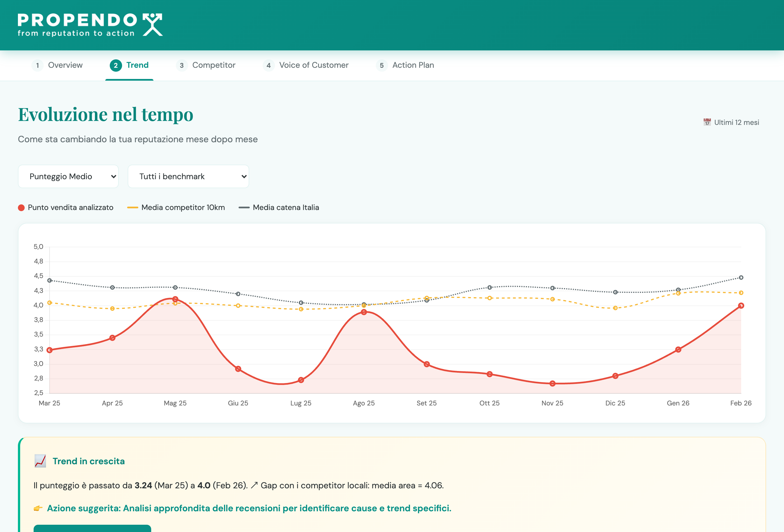Viewport: 784px width, 532px height.
Task: Click the Propendo logo
Action: (90, 25)
